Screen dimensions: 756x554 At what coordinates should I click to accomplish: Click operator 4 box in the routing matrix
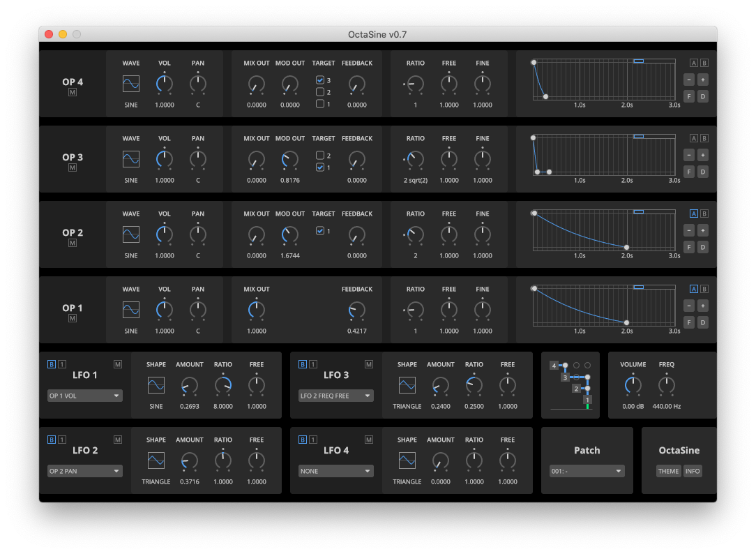click(554, 366)
